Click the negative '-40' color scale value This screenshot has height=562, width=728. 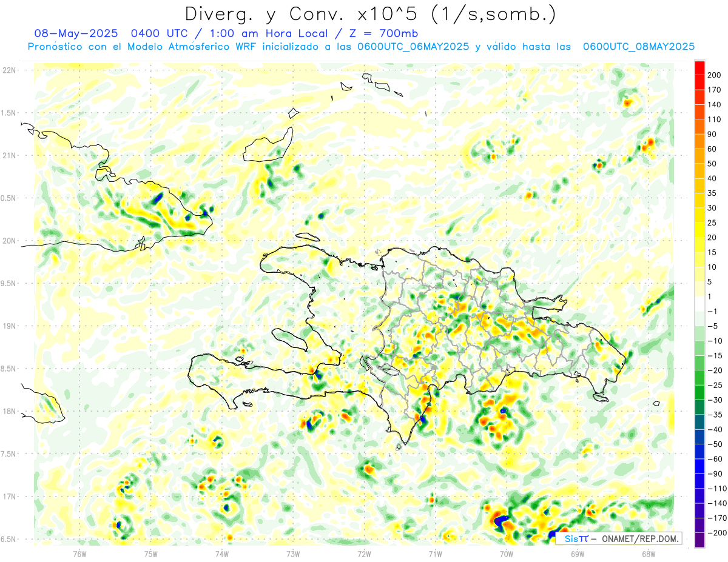715,430
